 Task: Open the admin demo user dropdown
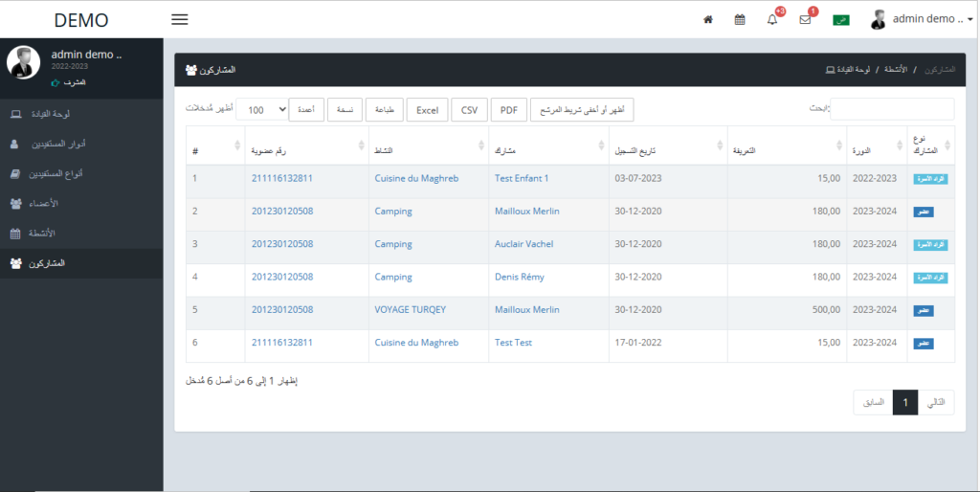click(x=932, y=19)
